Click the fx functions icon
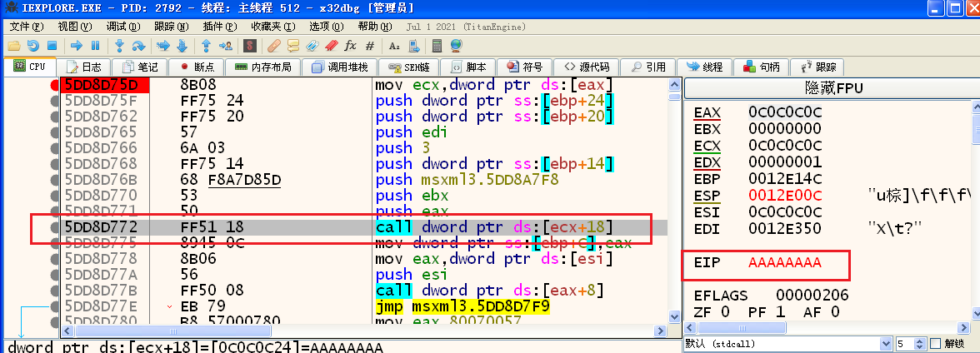The image size is (980, 353). point(350,46)
